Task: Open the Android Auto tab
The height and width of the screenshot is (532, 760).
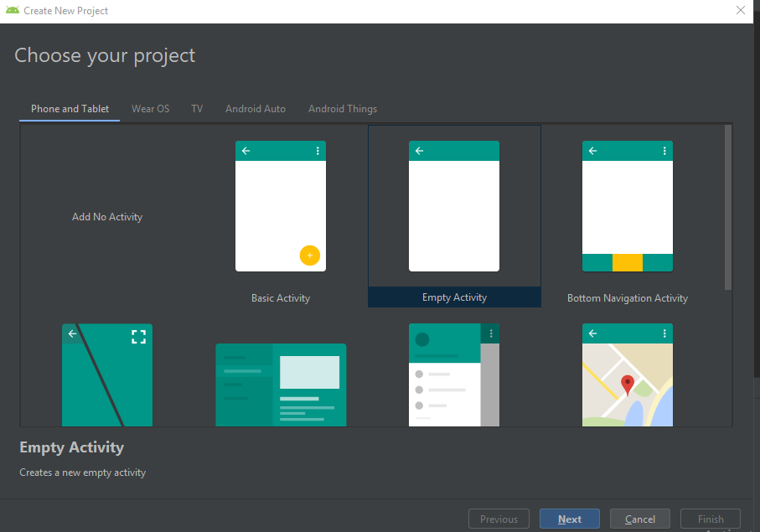Action: point(256,109)
